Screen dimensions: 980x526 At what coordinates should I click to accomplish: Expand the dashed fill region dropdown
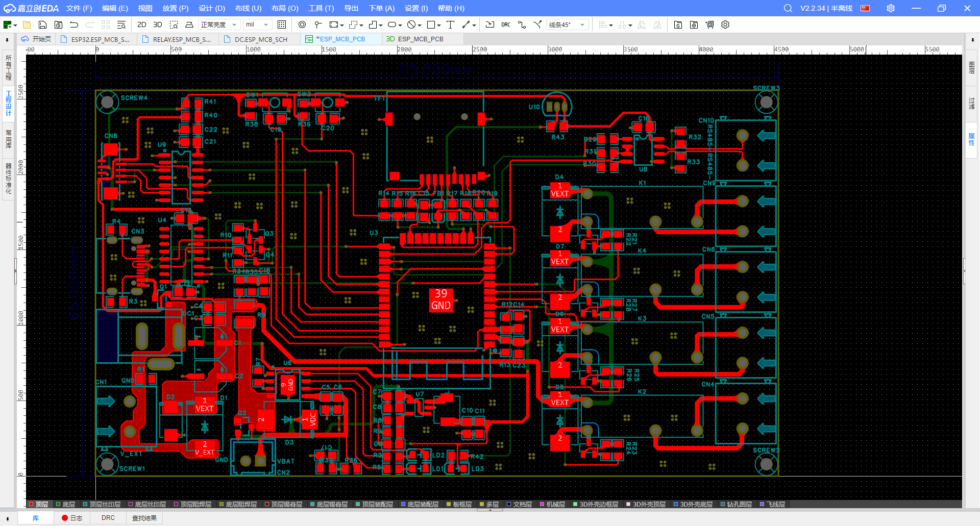[361, 25]
